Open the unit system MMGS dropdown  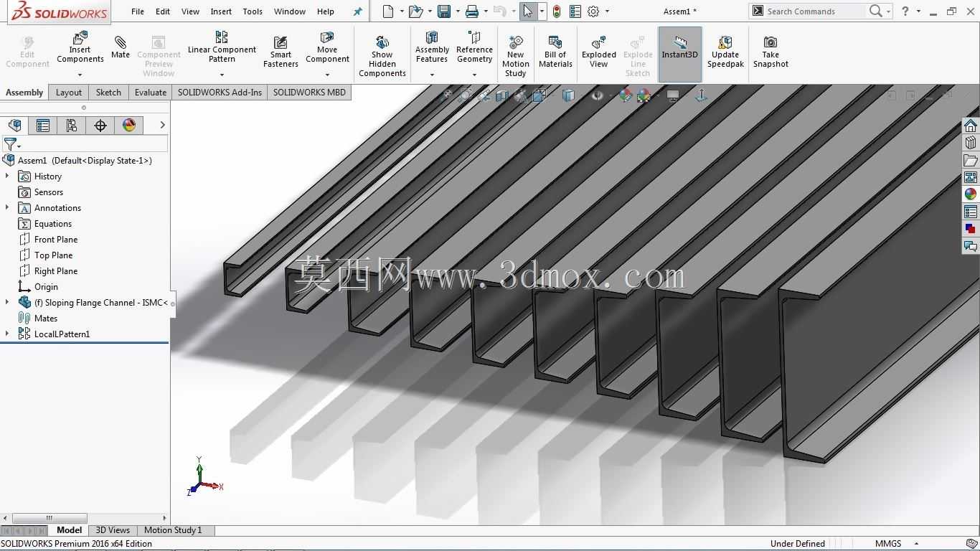pos(916,544)
